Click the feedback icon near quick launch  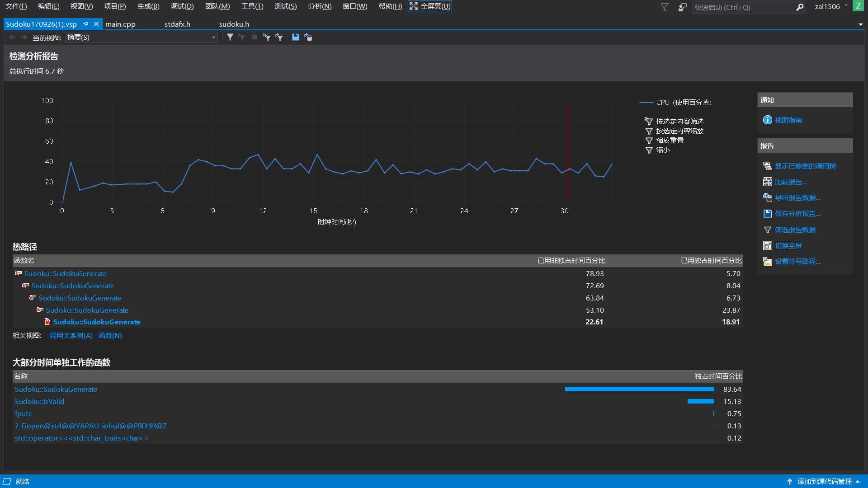point(683,7)
